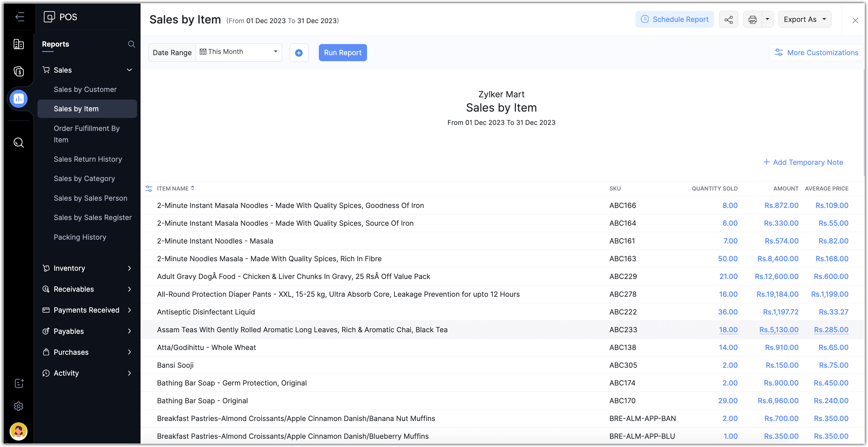
Task: Click the customize columns icon beside Item Name
Action: [x=148, y=189]
